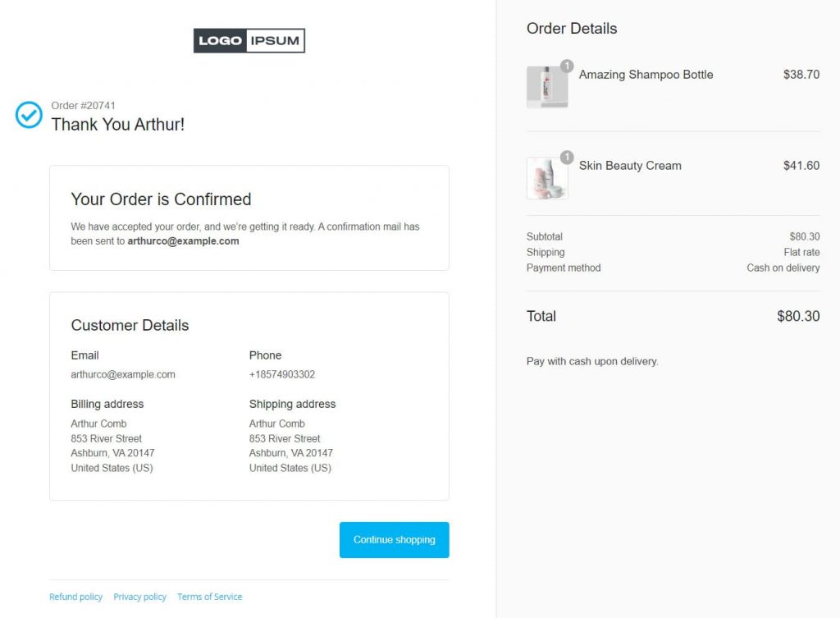This screenshot has height=618, width=840.
Task: Click the Continue shopping button
Action: click(395, 540)
